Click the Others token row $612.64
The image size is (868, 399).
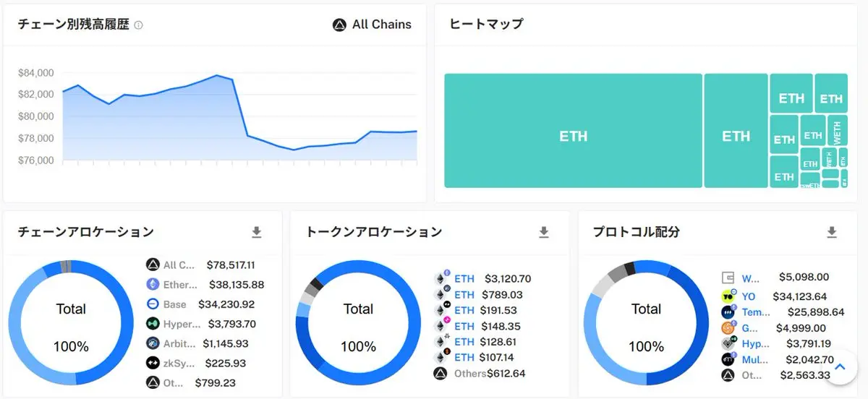[x=479, y=374]
